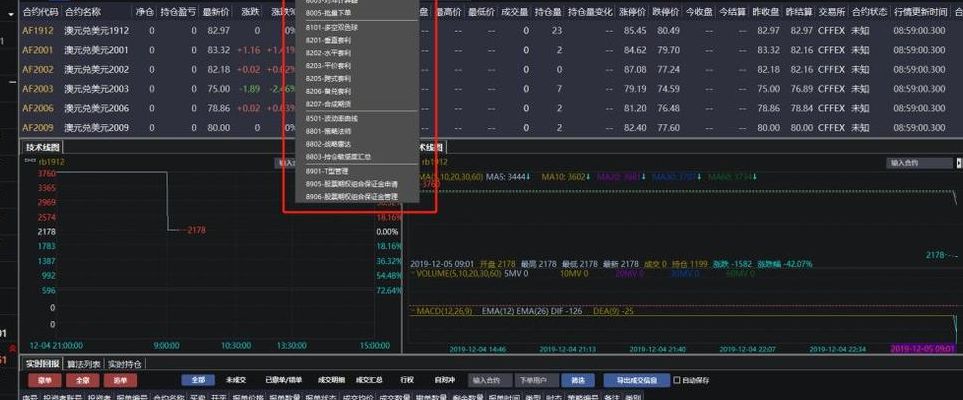Click the first red 撤单 button
Screen dimensions: 963x400
click(45, 380)
